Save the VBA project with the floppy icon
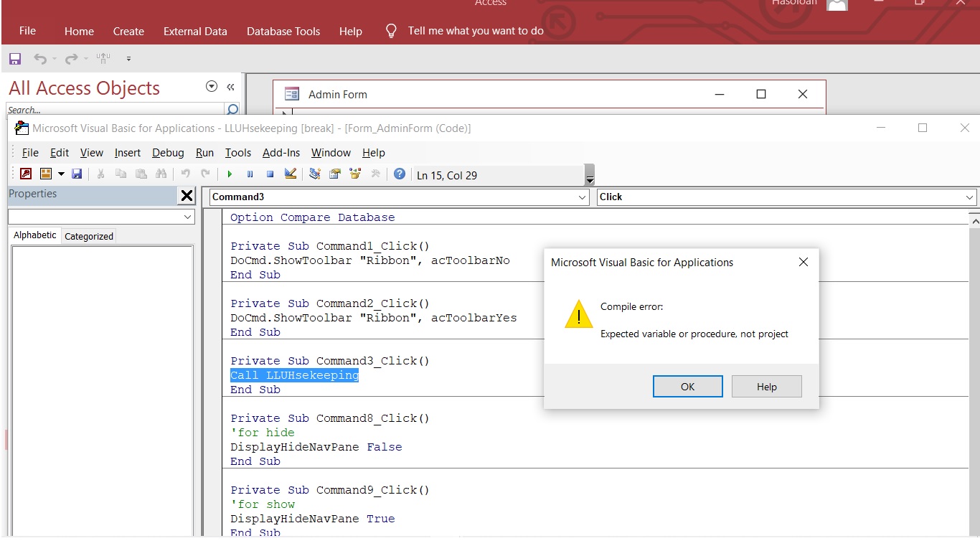The height and width of the screenshot is (551, 980). coord(77,174)
